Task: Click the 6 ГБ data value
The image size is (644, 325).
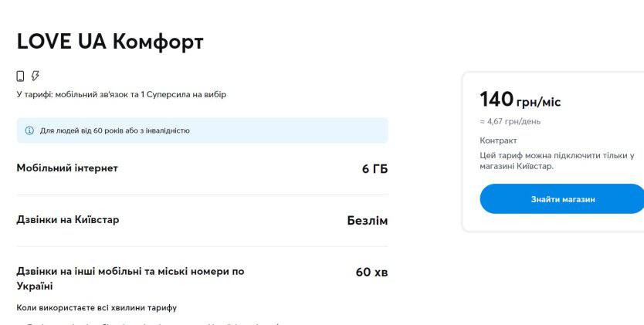Action: (x=375, y=169)
